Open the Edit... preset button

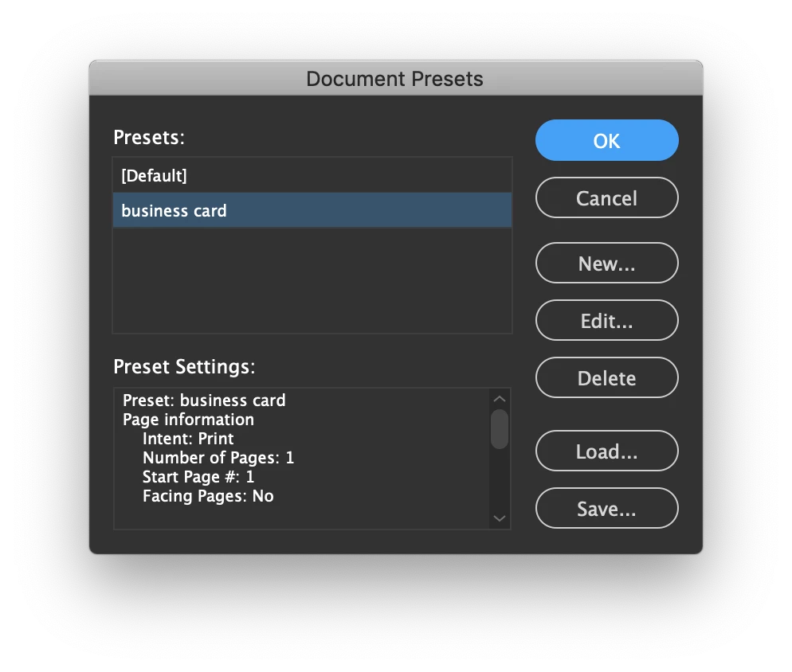point(606,320)
